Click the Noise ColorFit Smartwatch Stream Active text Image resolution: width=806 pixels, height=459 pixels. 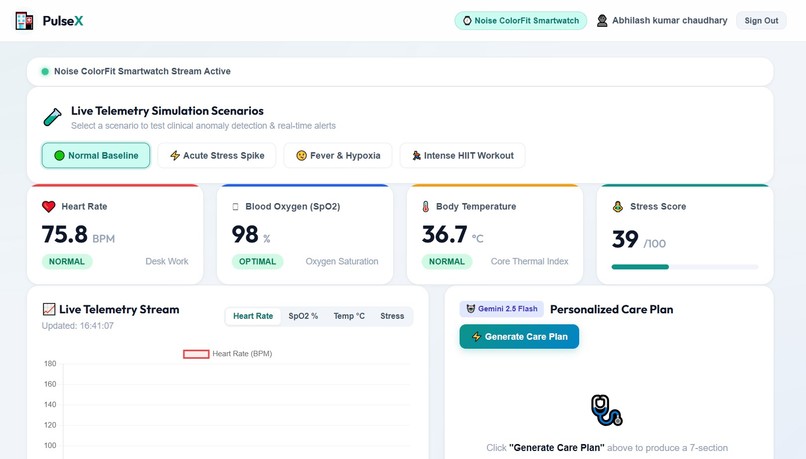point(142,71)
